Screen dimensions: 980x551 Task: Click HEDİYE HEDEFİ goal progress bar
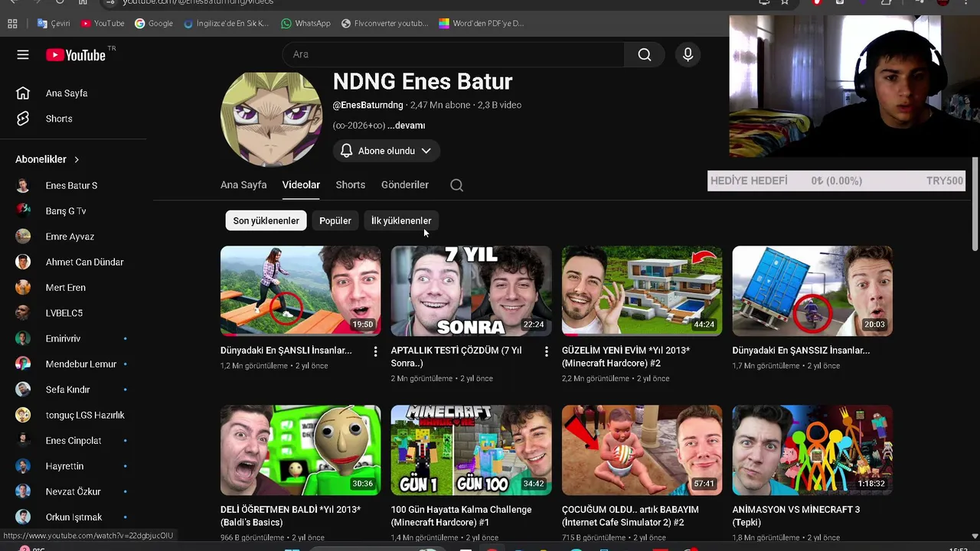(836, 181)
